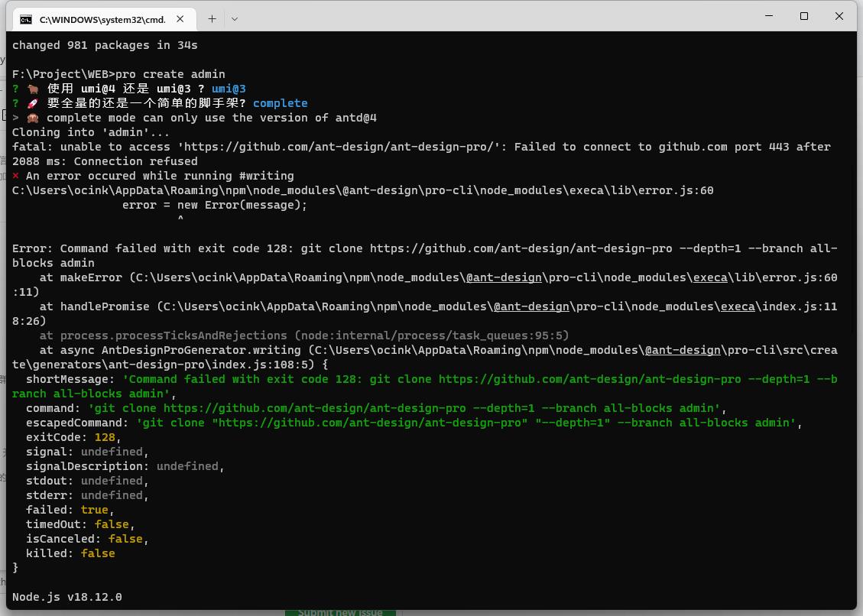This screenshot has height=616, width=863.
Task: Open the @ant-design link in the makeError line
Action: [503, 277]
